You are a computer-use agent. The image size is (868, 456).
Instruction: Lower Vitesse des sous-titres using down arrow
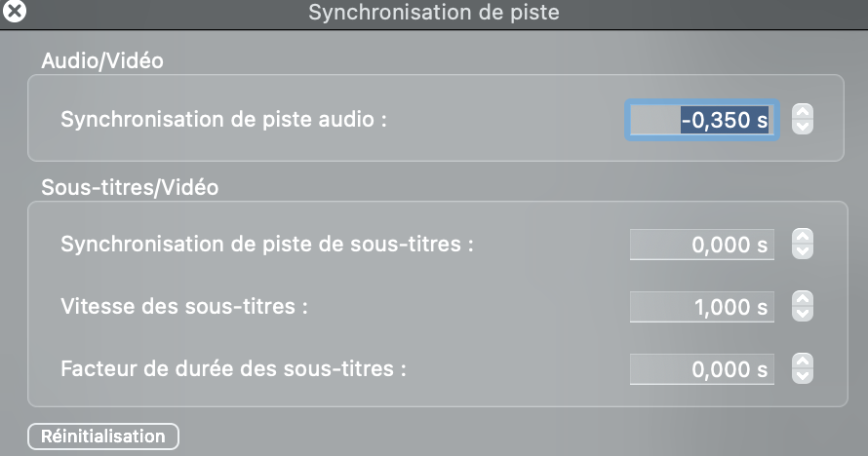pyautogui.click(x=802, y=314)
